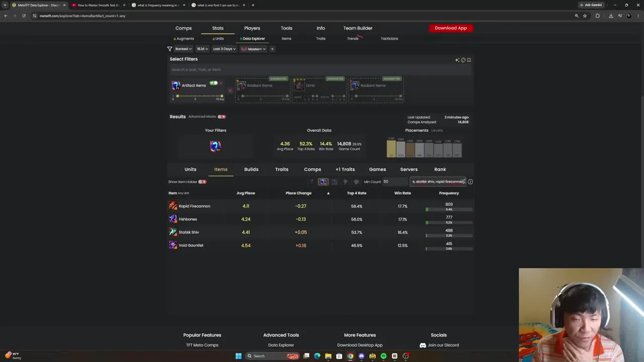
Task: Sort table by Avg Place column
Action: (246, 193)
